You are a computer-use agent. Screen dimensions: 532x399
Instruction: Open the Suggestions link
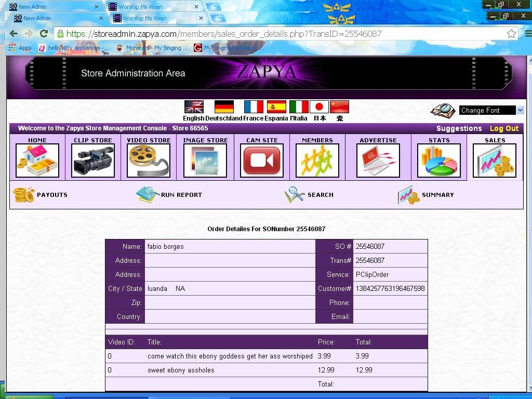(459, 128)
